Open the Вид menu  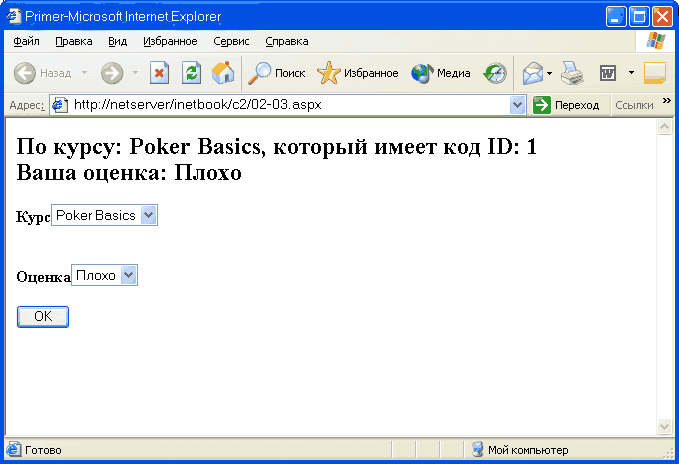[x=117, y=41]
